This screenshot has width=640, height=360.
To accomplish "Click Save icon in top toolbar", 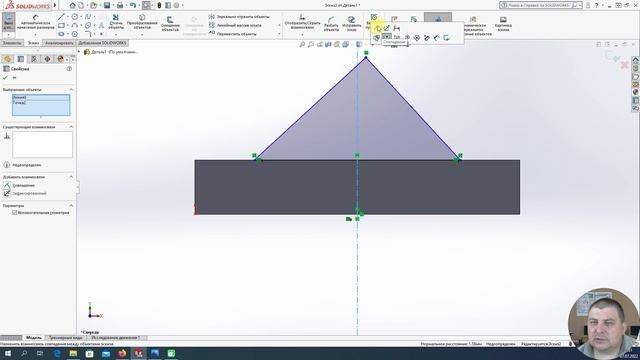I will [107, 5].
